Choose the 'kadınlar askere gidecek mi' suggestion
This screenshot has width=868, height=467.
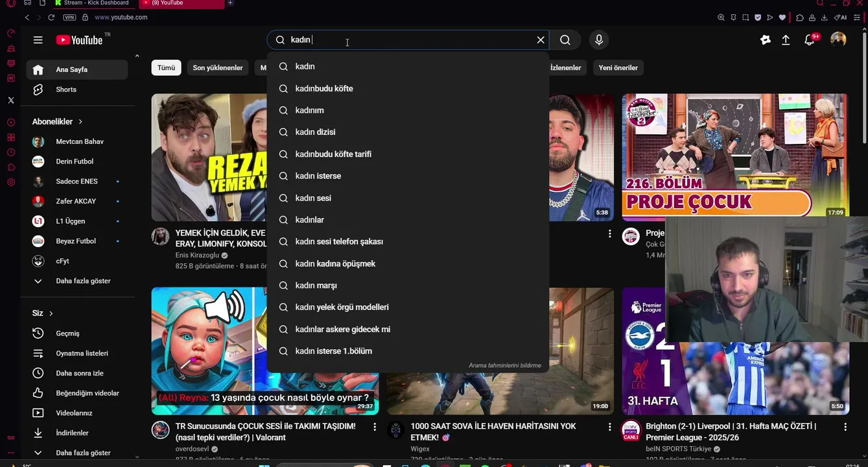click(x=408, y=329)
